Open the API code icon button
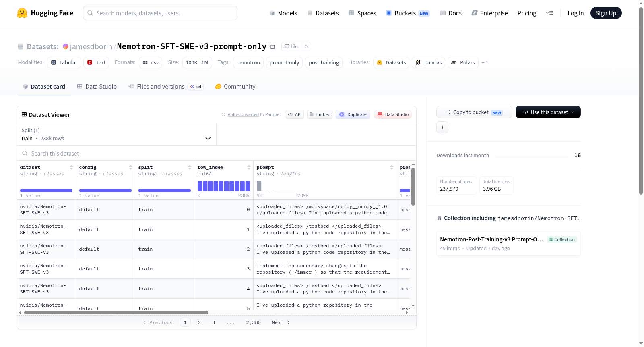This screenshot has width=644, height=347. click(x=295, y=114)
